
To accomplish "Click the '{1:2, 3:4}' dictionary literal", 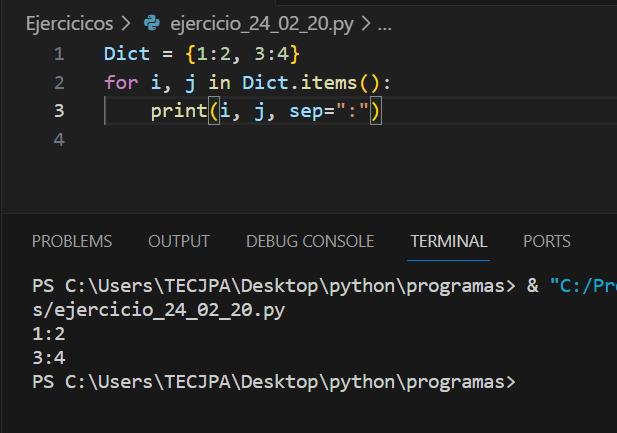I will coord(242,54).
